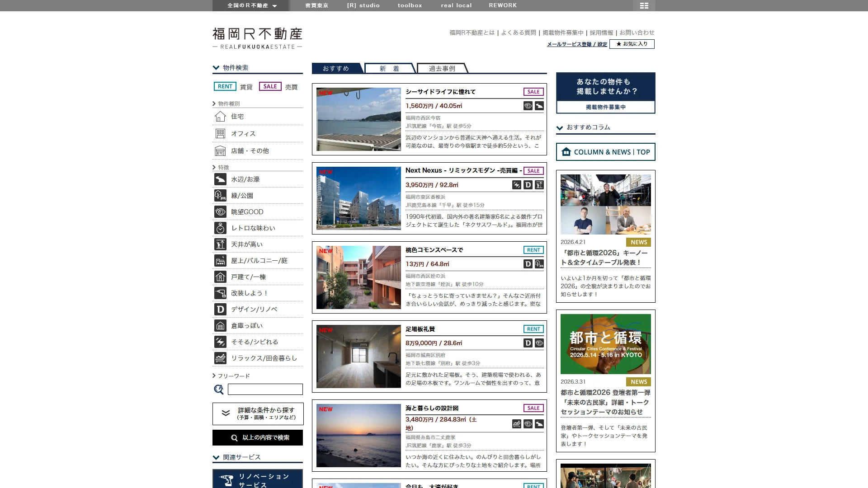868x488 pixels.
Task: Open 足場板礼賛 listing title
Action: click(420, 329)
